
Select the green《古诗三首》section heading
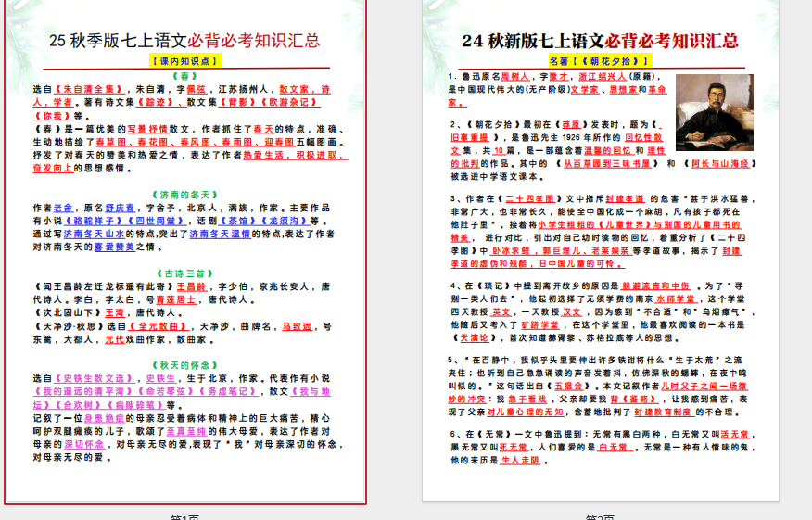pyautogui.click(x=185, y=274)
